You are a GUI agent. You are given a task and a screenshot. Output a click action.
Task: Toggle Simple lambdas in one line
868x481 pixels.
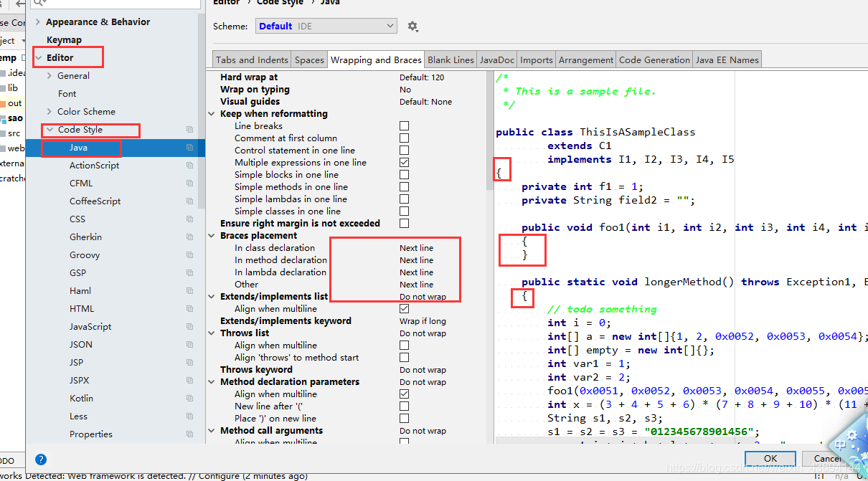click(404, 199)
